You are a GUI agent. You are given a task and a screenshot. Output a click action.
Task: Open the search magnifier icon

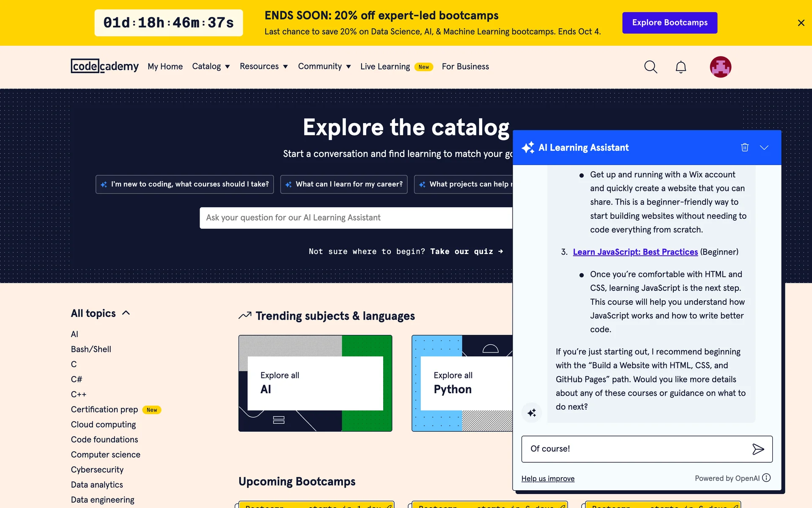(650, 67)
